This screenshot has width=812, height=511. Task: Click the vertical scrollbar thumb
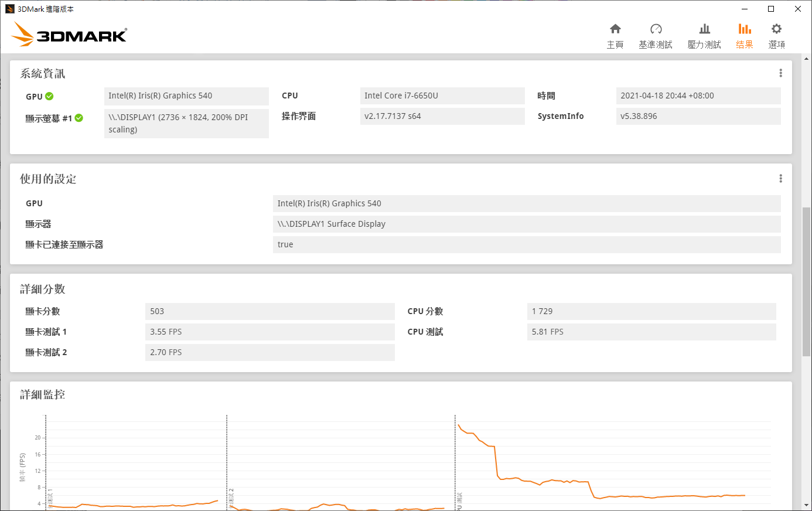click(807, 281)
